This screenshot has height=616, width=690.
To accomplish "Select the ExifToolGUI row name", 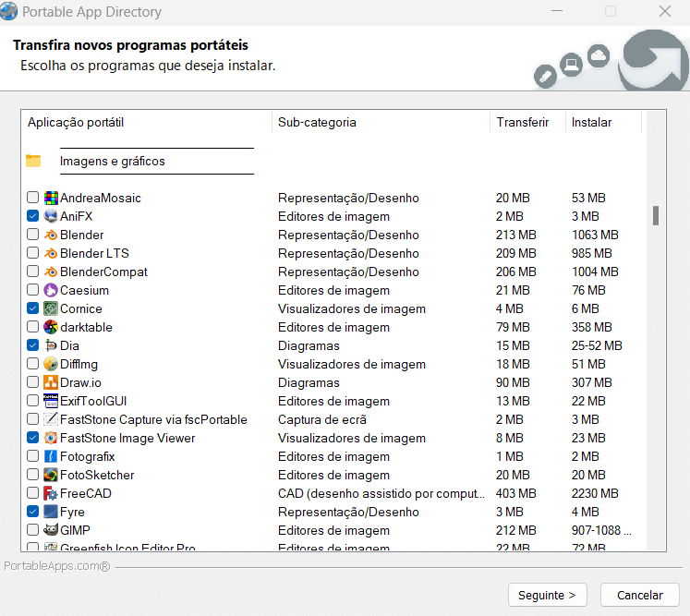I will [x=93, y=402].
